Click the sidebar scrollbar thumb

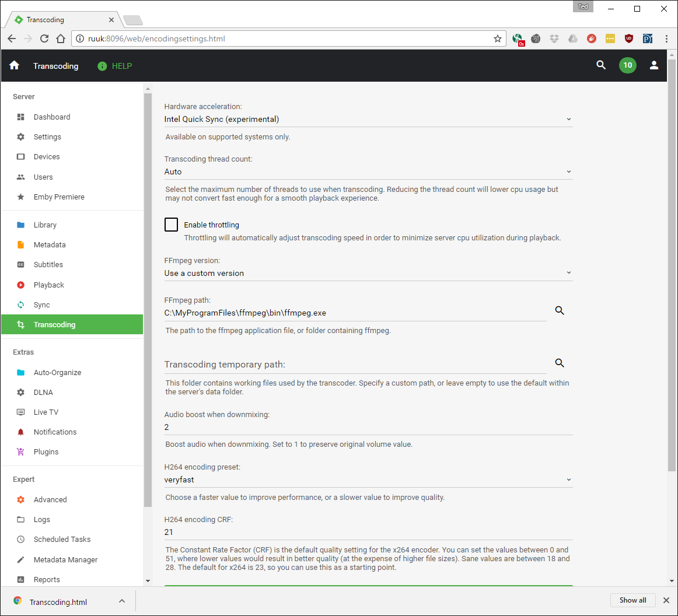pyautogui.click(x=148, y=300)
